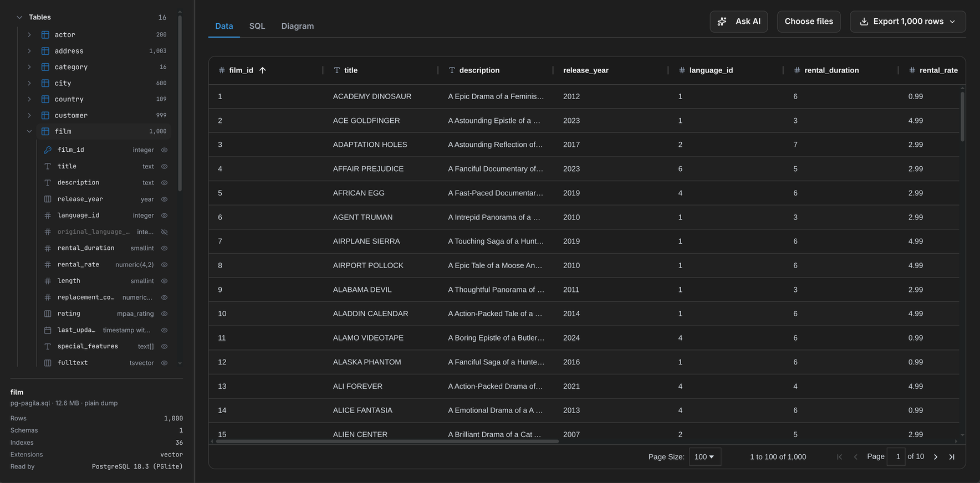Click the Choose files button

(x=809, y=22)
